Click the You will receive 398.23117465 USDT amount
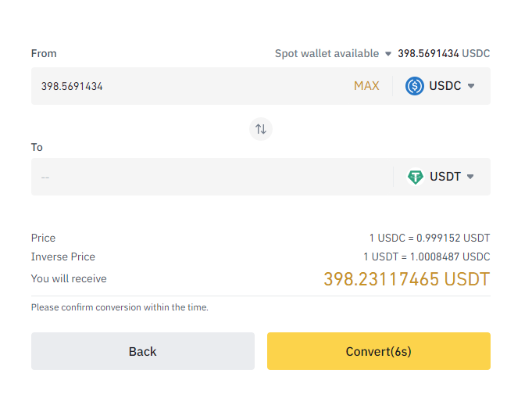The width and height of the screenshot is (532, 416). 407,279
